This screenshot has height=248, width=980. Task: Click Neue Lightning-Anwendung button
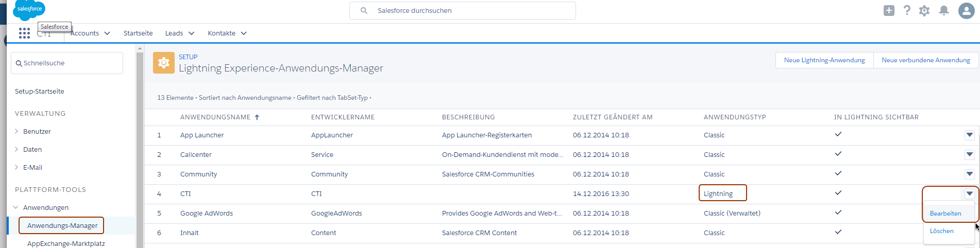tap(824, 60)
